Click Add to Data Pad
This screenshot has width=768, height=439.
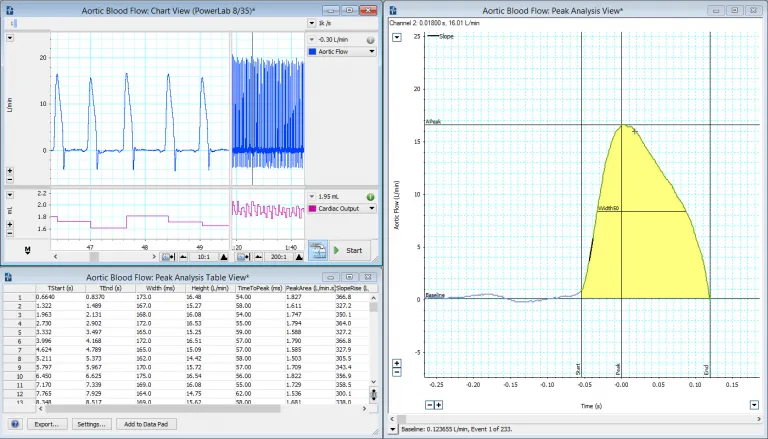[144, 425]
